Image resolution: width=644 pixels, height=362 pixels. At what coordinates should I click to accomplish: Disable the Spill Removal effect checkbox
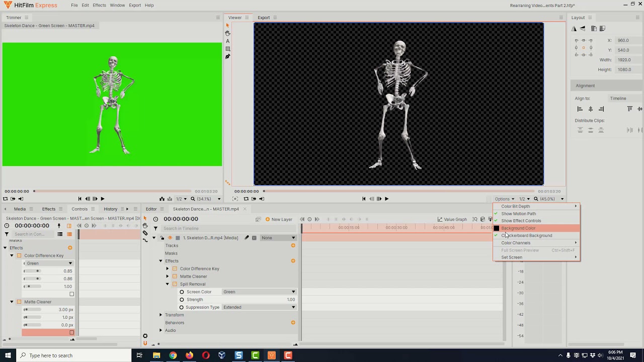point(175,284)
